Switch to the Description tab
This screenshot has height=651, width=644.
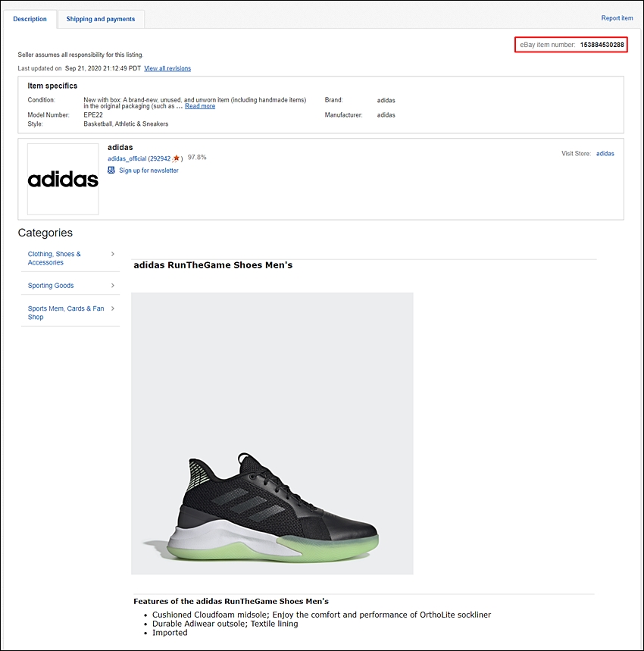(x=30, y=19)
